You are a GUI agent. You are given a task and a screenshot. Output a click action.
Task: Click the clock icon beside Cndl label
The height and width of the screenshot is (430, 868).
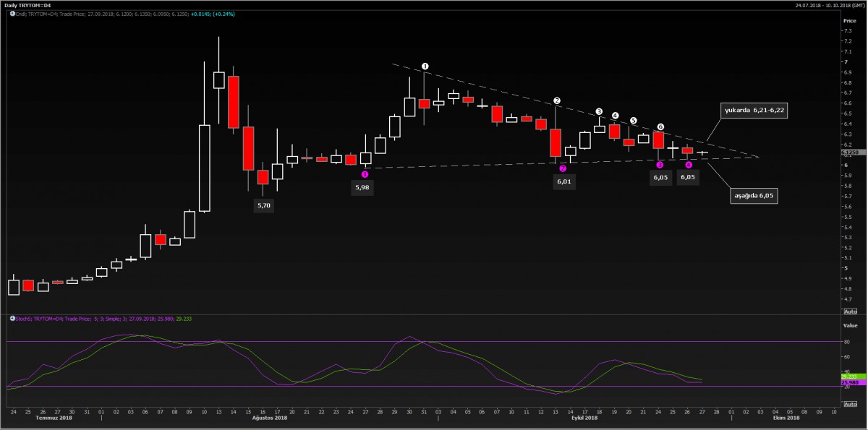(x=12, y=13)
